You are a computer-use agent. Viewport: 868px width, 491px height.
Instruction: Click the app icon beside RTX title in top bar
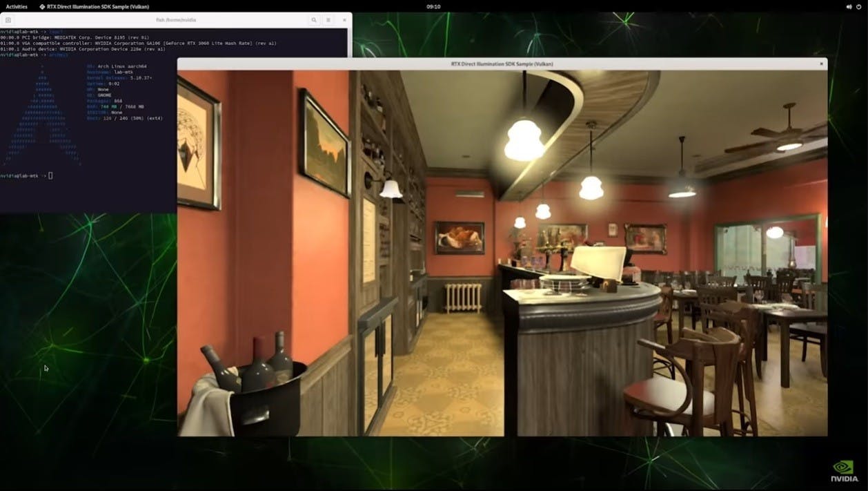pyautogui.click(x=42, y=6)
